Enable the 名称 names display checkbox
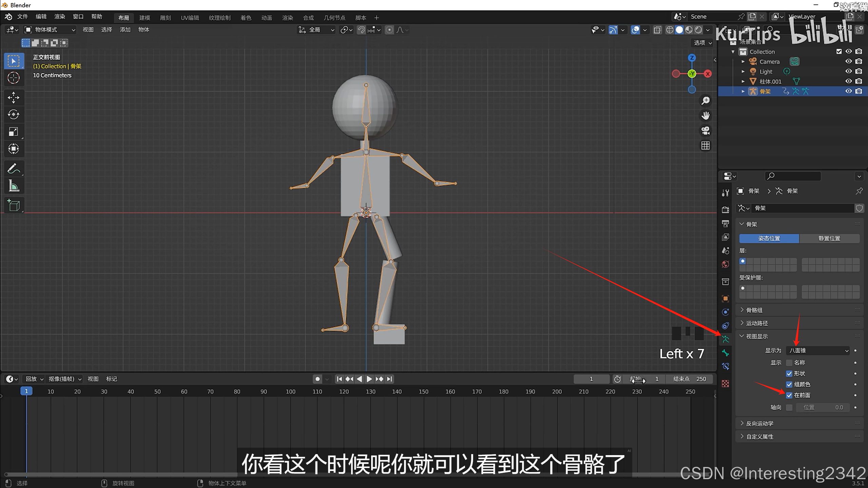Image resolution: width=868 pixels, height=488 pixels. 789,363
